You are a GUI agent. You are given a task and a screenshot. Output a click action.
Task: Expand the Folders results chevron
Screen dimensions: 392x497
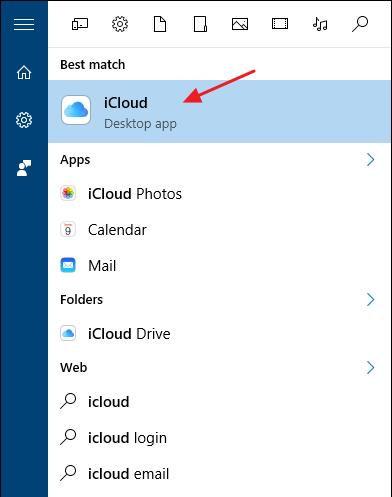point(371,299)
